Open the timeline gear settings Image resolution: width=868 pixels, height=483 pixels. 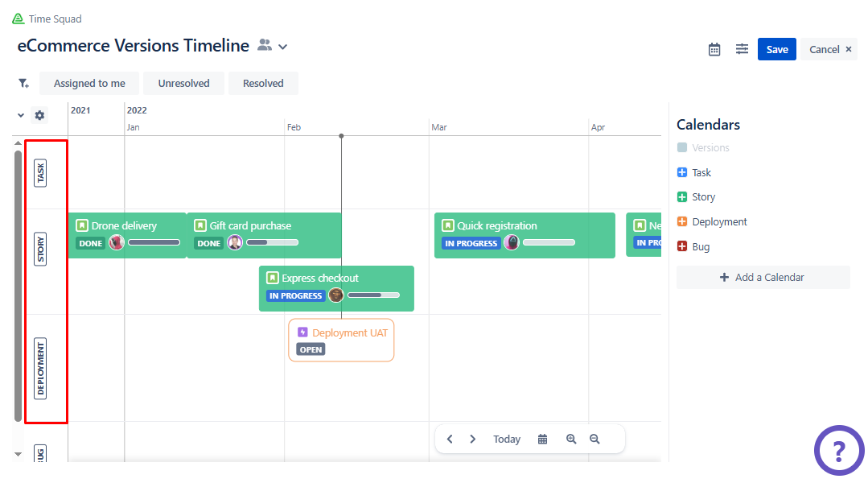[39, 115]
